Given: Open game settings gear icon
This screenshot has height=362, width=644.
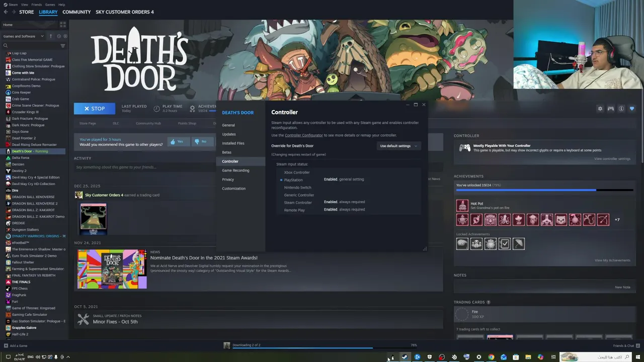Looking at the screenshot, I should tap(600, 109).
